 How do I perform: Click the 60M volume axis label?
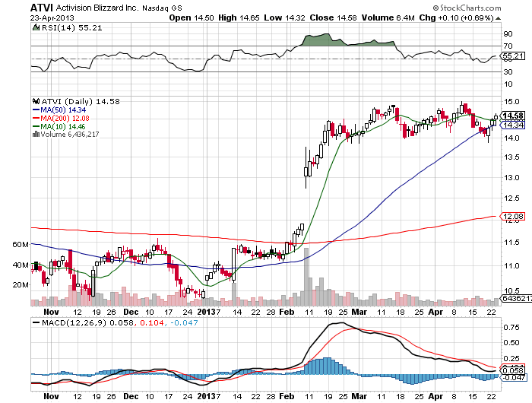click(x=21, y=244)
